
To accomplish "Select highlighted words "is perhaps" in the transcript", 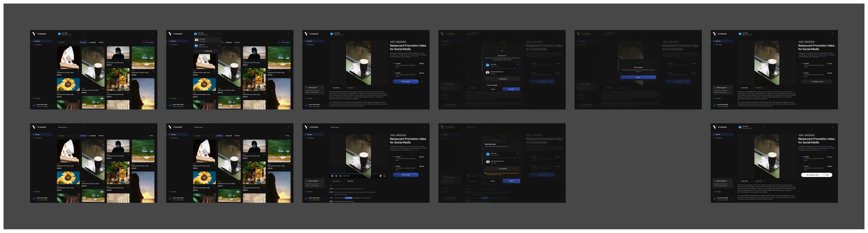I will [x=349, y=198].
